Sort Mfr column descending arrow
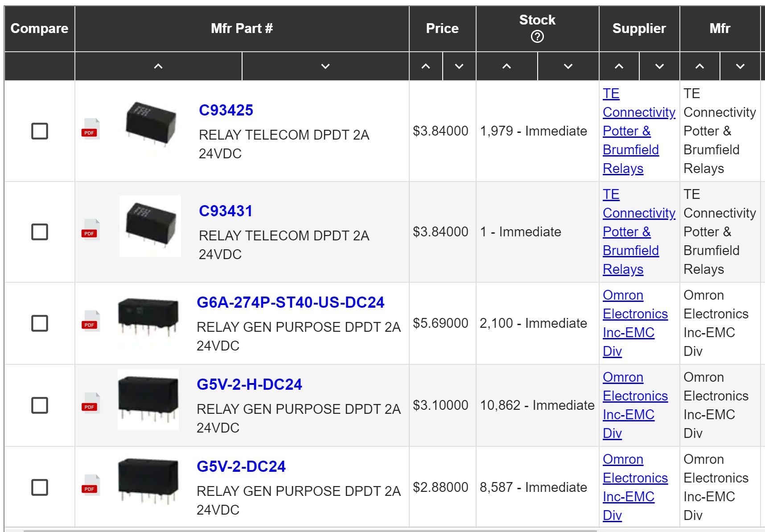The image size is (765, 532). 740,66
